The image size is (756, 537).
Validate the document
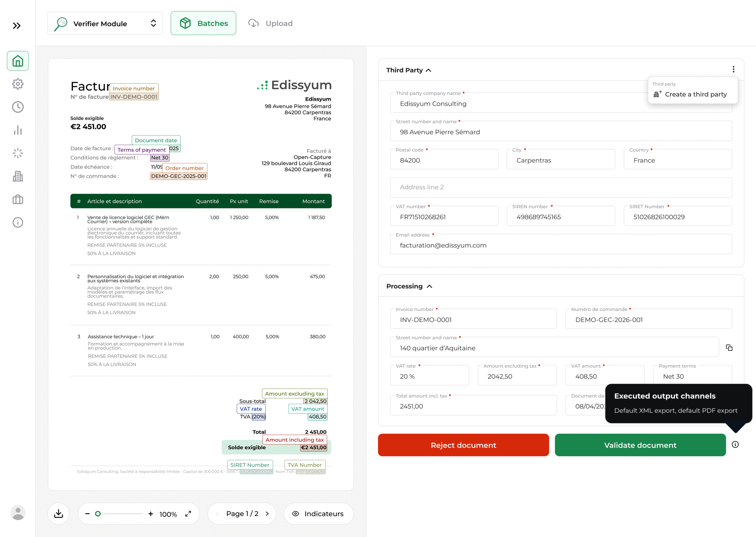(640, 445)
